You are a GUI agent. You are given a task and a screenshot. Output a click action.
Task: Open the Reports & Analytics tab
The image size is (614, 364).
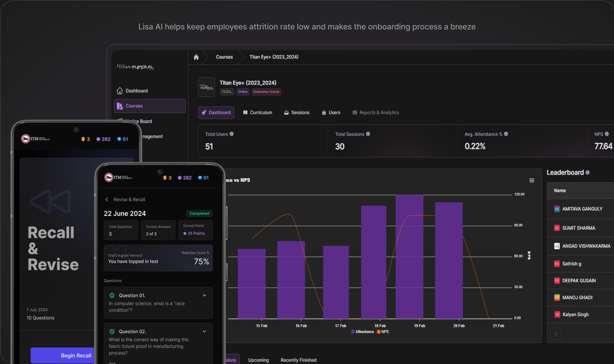click(x=376, y=113)
